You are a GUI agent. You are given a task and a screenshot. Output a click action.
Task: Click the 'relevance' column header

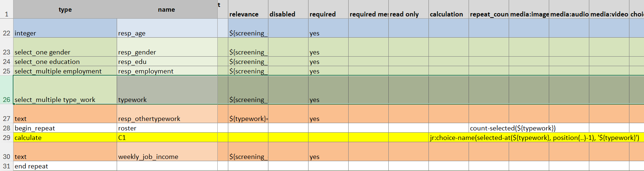click(248, 9)
